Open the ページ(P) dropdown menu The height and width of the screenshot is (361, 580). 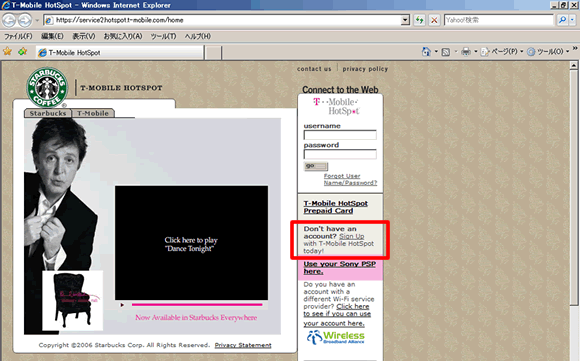pyautogui.click(x=502, y=52)
